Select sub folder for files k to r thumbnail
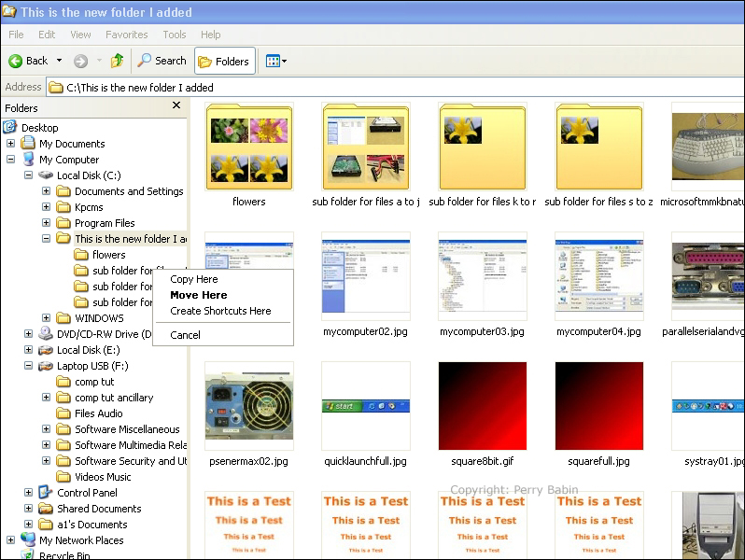Screen dimensions: 745x560 pos(483,147)
